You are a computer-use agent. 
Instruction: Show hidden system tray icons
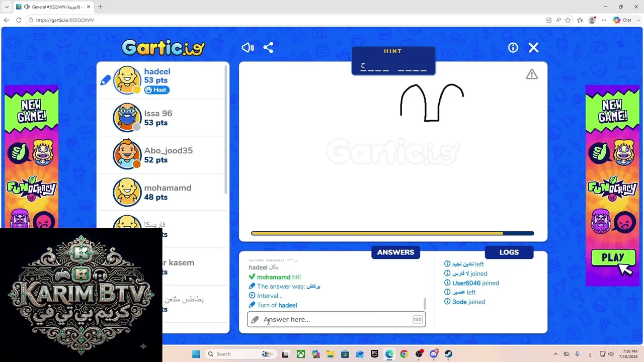click(555, 354)
